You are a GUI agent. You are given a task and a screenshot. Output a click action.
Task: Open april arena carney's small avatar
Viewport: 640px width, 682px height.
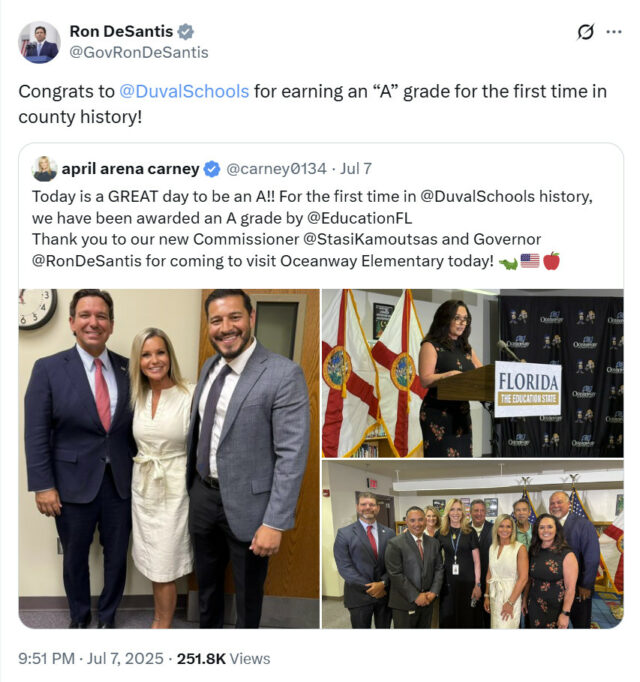44,169
